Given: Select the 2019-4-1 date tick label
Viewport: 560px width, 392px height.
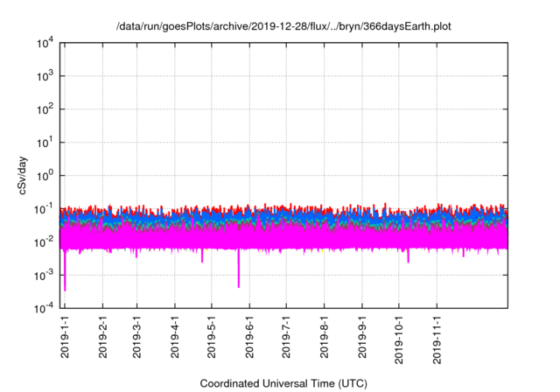Looking at the screenshot, I should (174, 339).
